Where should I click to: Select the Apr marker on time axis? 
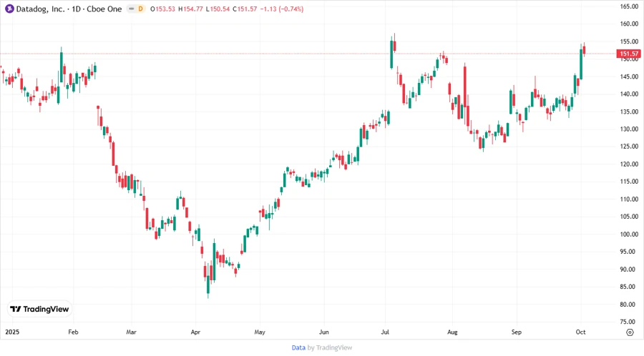click(197, 332)
